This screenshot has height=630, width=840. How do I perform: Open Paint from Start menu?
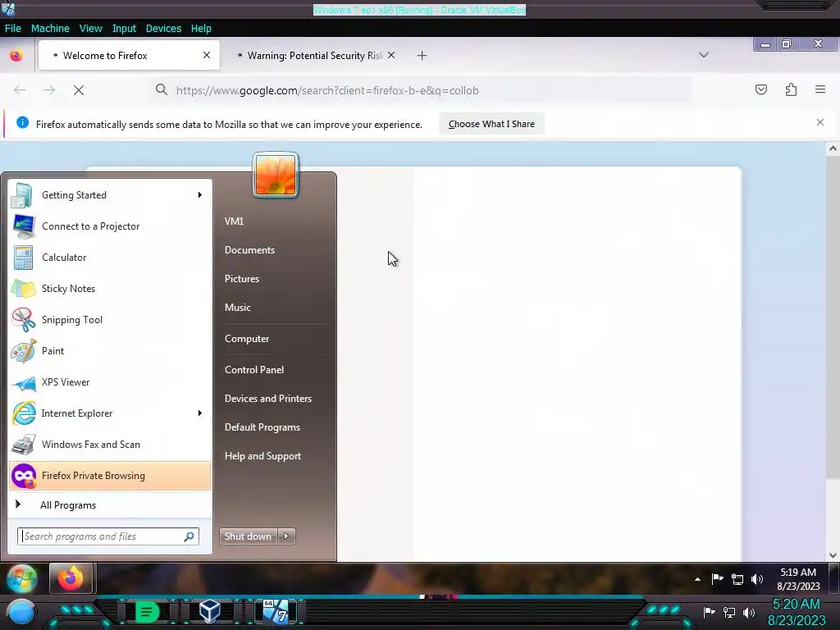pyautogui.click(x=110, y=351)
